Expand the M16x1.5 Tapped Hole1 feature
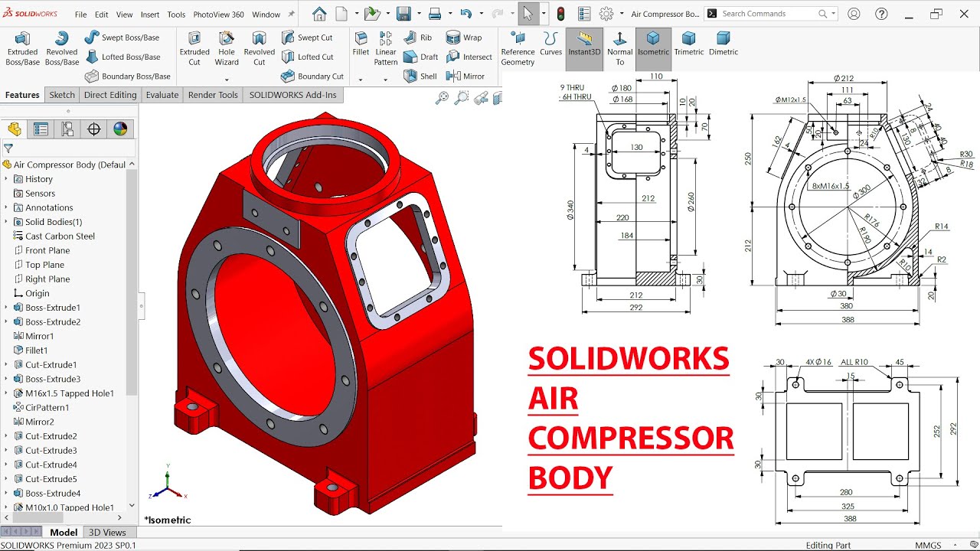The image size is (980, 551). pos(7,393)
